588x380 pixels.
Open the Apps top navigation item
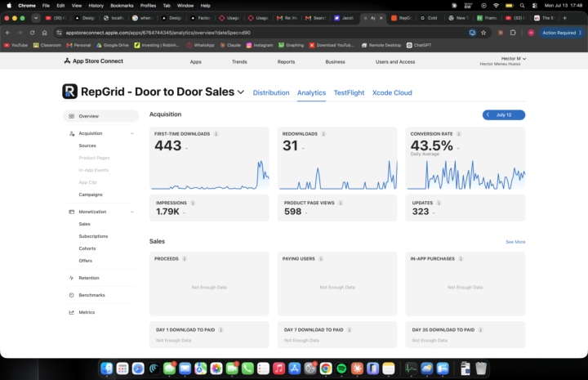tap(195, 62)
